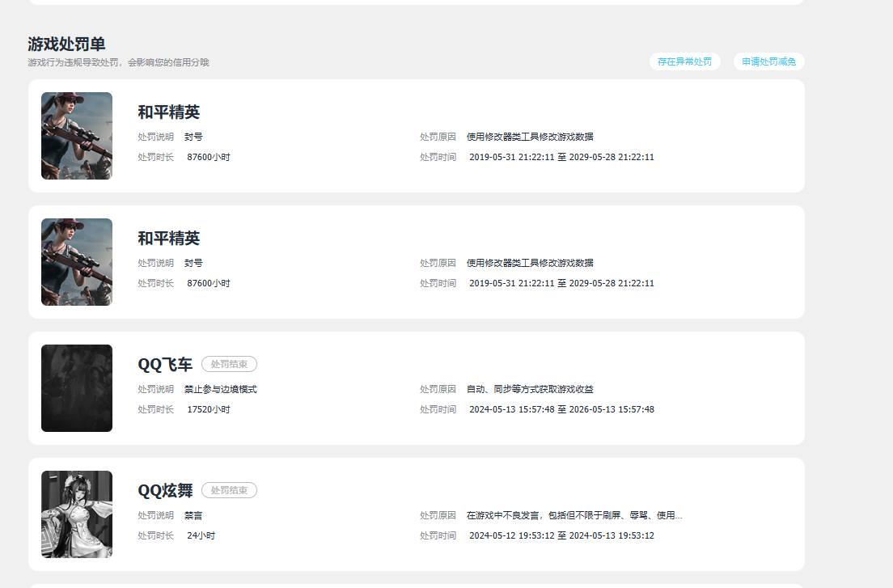Image resolution: width=893 pixels, height=588 pixels.
Task: Click the QQ炫舞 game title
Action: click(165, 491)
